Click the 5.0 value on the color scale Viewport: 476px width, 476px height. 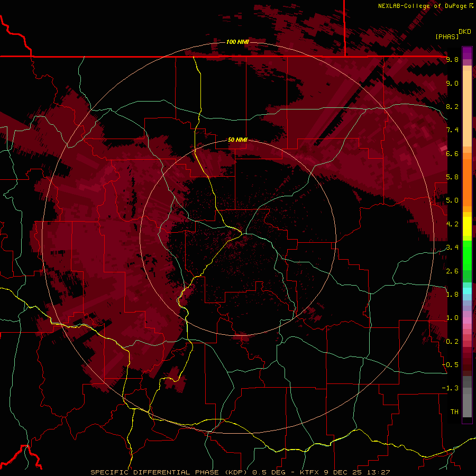(452, 200)
